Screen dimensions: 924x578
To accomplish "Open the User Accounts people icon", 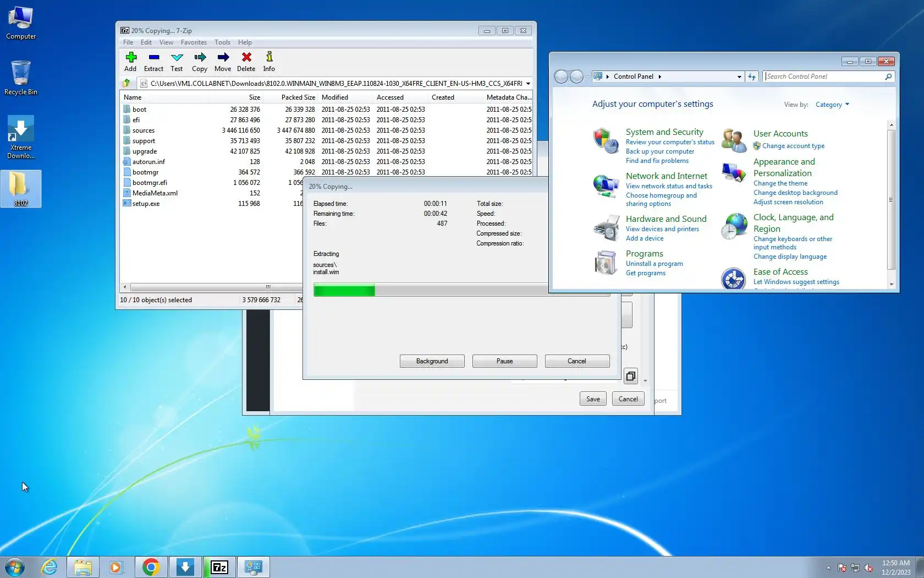I will pos(734,140).
